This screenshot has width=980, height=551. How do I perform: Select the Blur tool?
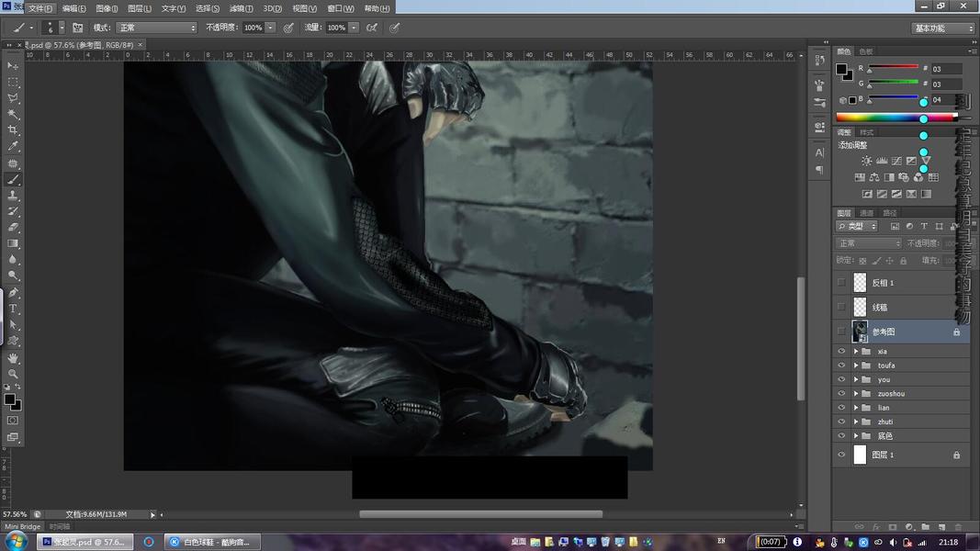13,260
